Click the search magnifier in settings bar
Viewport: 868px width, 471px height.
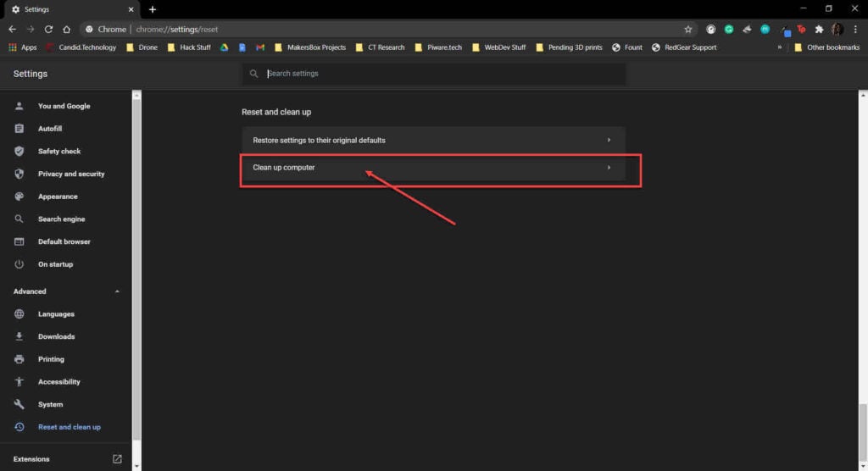click(x=253, y=74)
